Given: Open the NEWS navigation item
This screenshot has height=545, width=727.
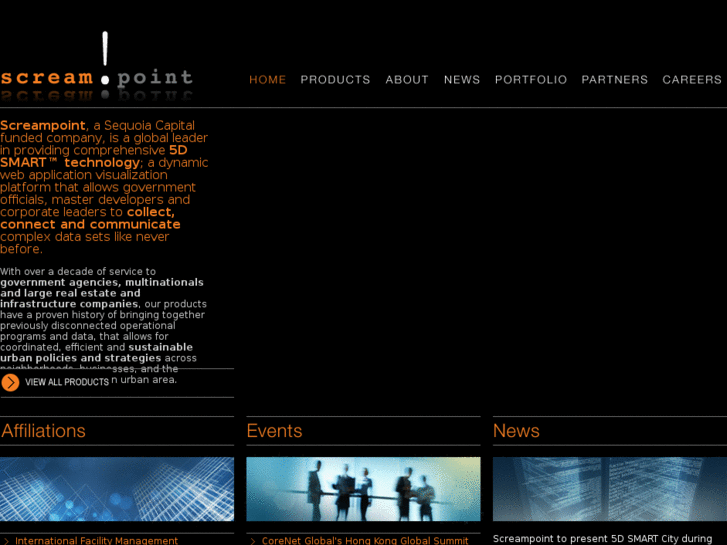Looking at the screenshot, I should (x=462, y=80).
